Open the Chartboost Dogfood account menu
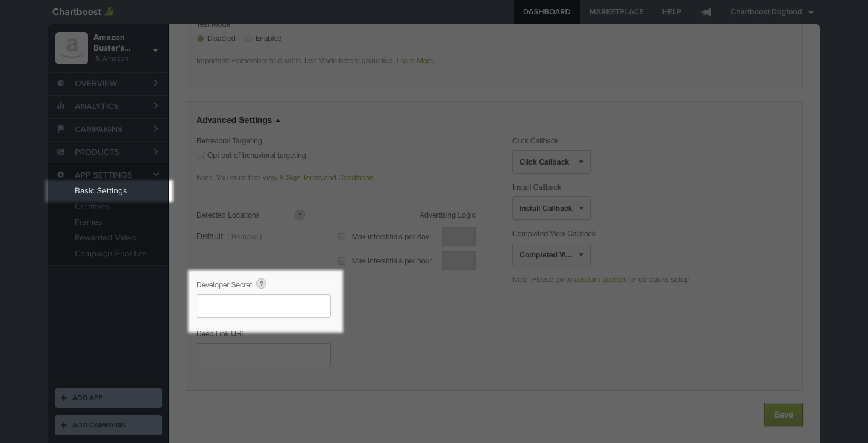Viewport: 868px width, 443px height. point(772,12)
